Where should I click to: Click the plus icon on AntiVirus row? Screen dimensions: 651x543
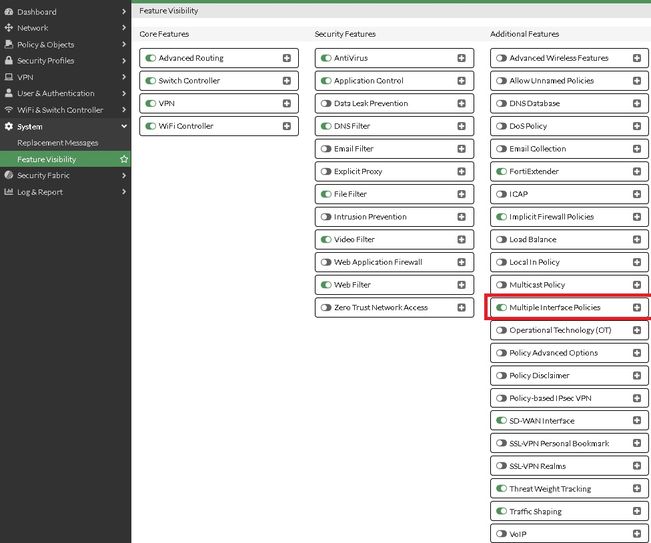(461, 58)
